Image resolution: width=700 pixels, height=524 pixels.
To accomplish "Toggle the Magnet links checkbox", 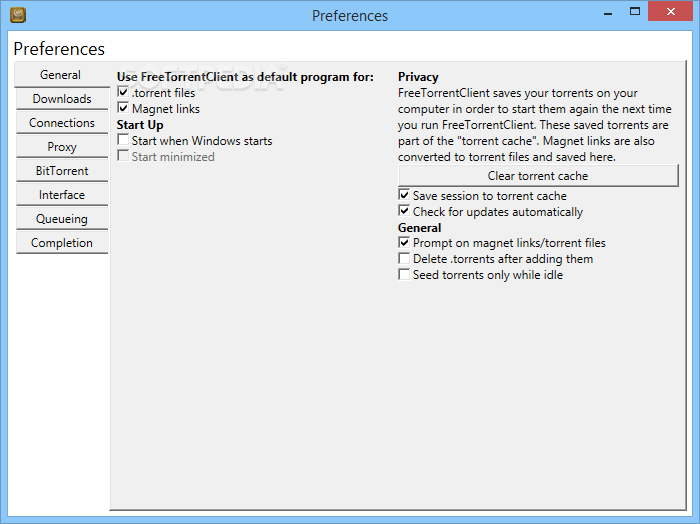I will [123, 108].
